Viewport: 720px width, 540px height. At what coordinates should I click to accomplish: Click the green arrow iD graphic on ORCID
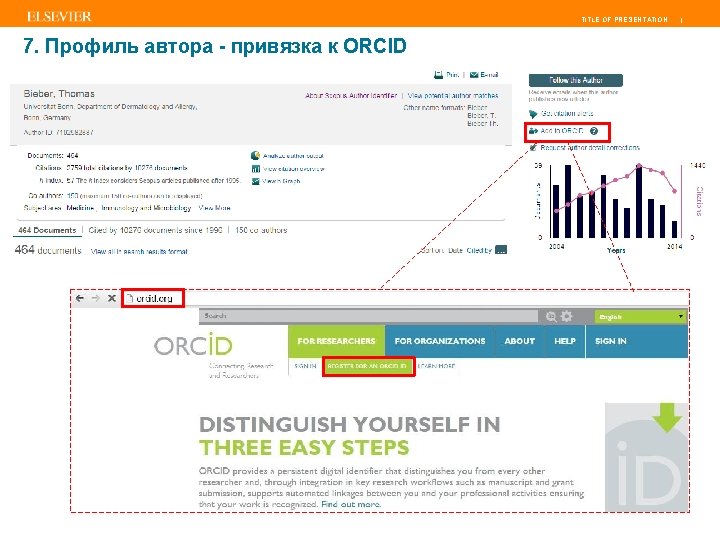click(647, 457)
